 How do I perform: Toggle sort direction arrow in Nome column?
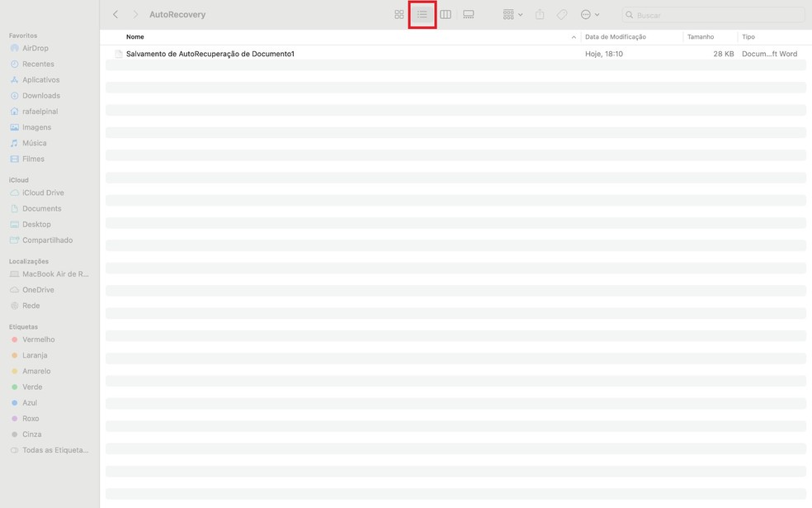574,37
